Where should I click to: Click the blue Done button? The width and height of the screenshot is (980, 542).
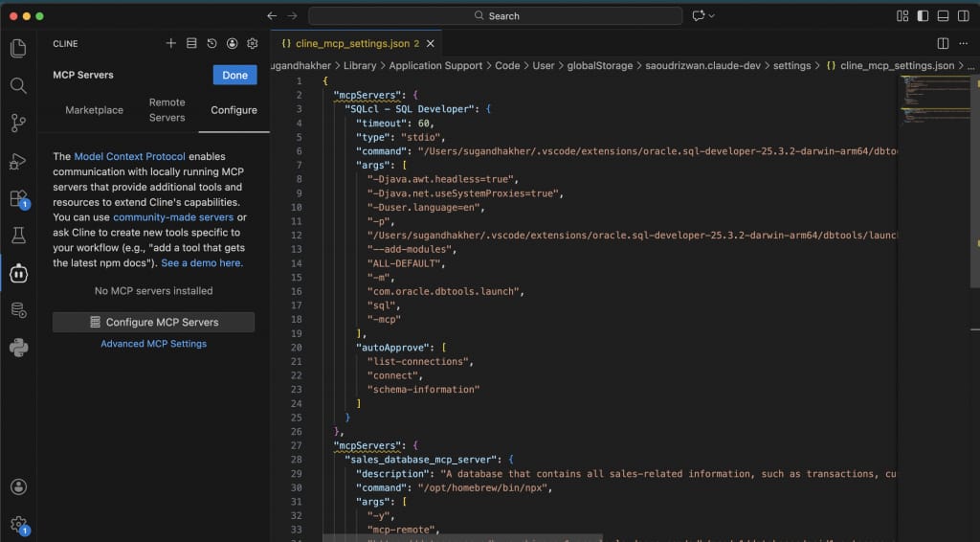234,76
